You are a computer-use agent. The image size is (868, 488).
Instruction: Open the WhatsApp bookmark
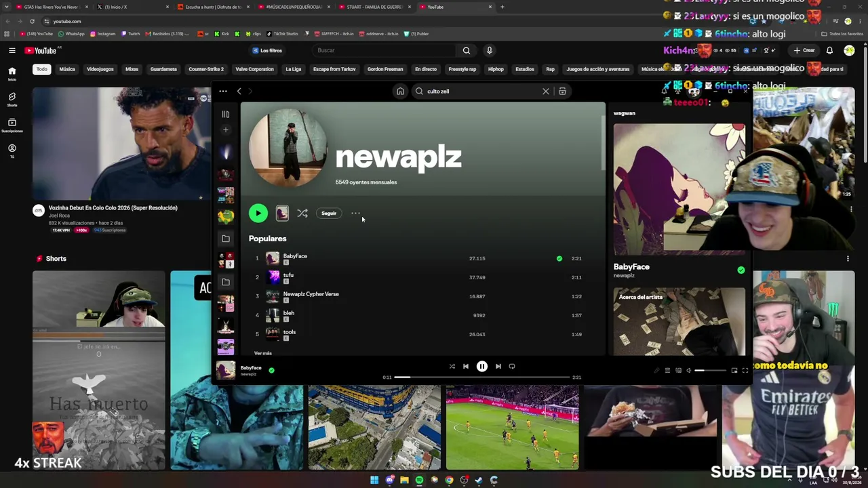(71, 34)
